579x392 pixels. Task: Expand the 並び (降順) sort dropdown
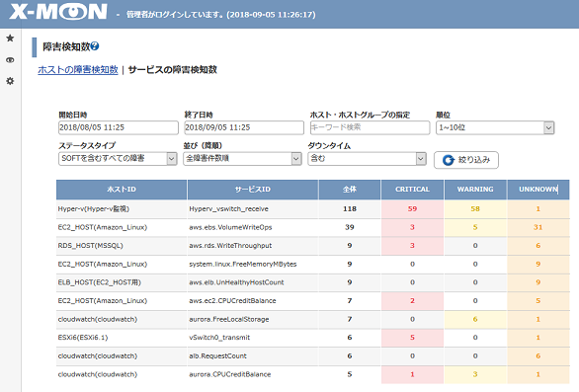[242, 159]
